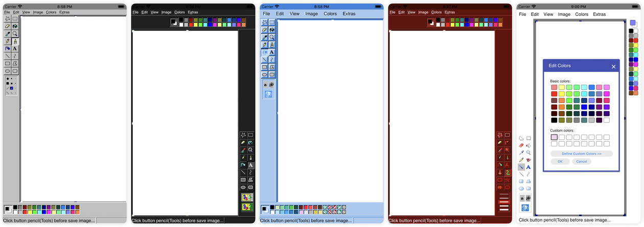This screenshot has width=644, height=227.
Task: Click current color indicator in Edit Colors screen
Action: (x=633, y=23)
